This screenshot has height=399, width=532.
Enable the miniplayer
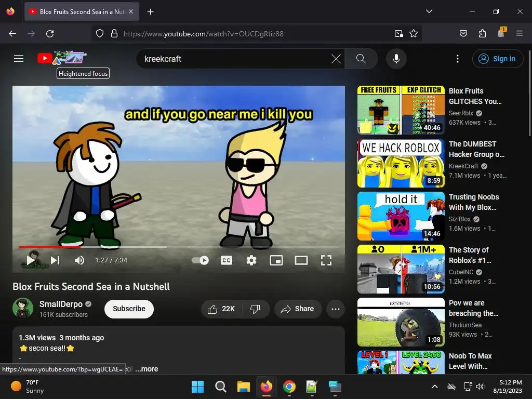276,260
